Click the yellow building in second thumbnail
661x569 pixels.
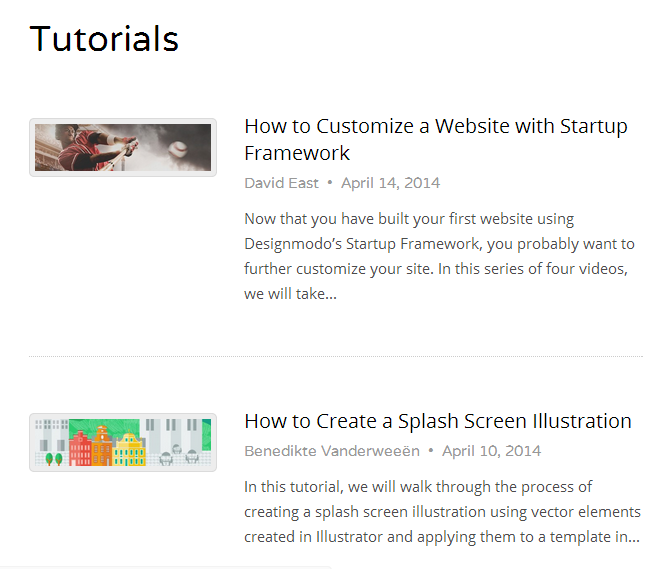point(130,451)
